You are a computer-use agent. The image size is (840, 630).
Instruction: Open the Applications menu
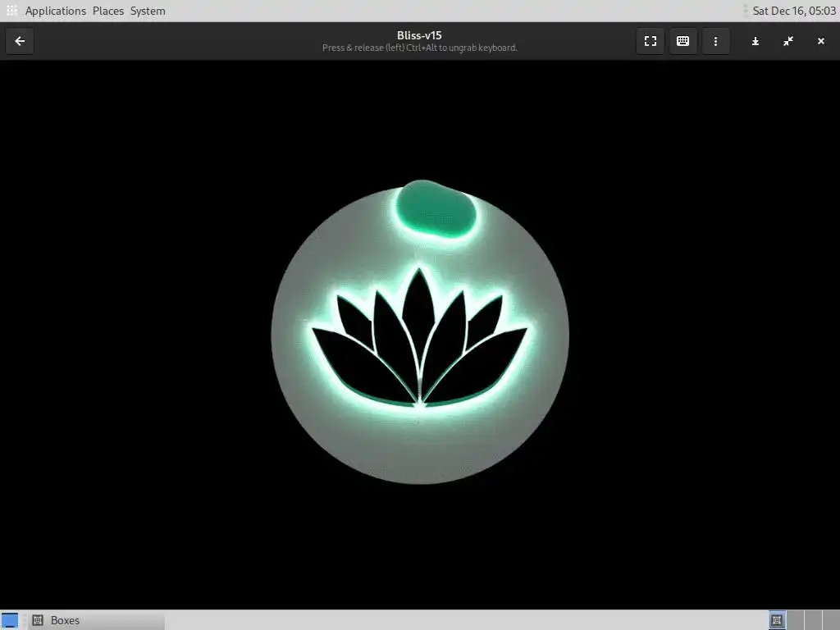point(56,11)
